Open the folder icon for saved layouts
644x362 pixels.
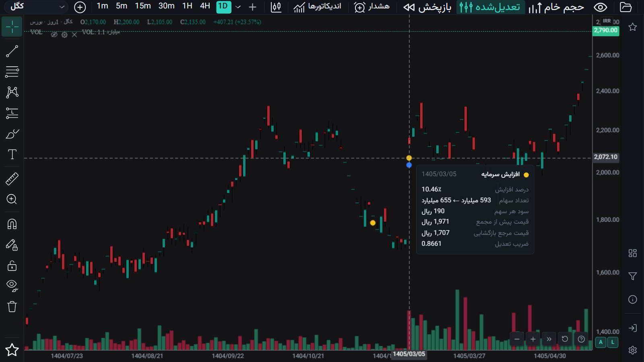point(626,7)
